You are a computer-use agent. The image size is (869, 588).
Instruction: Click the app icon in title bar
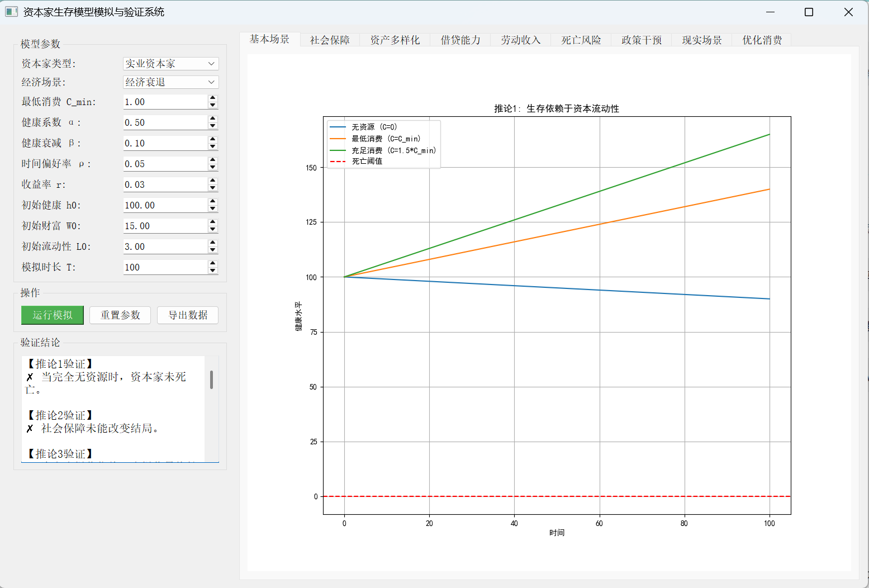[x=11, y=12]
